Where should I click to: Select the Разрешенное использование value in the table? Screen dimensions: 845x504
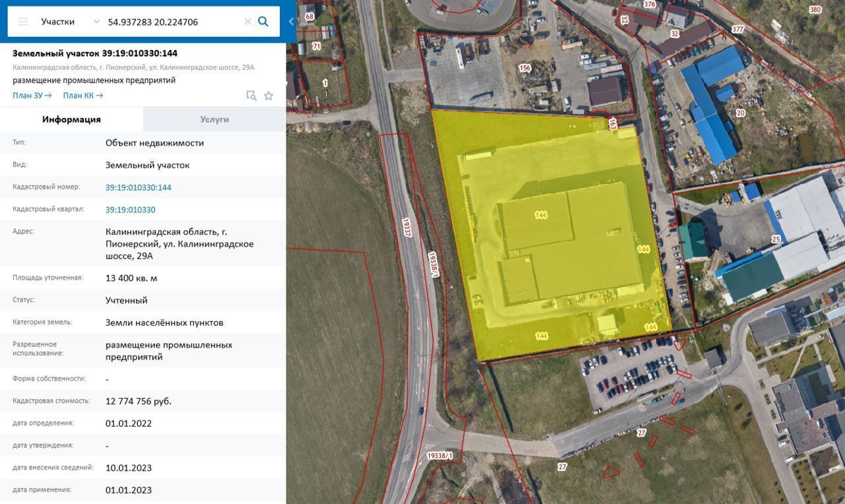169,351
